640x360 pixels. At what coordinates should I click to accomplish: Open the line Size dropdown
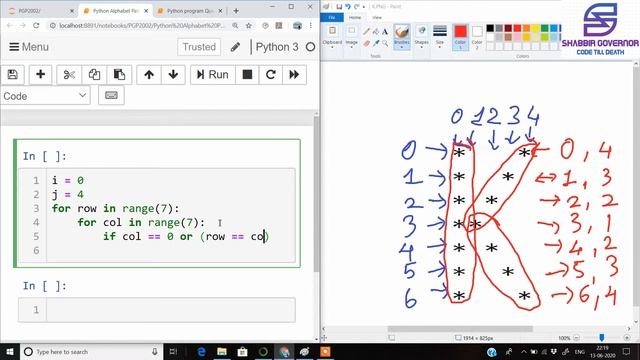pyautogui.click(x=440, y=37)
